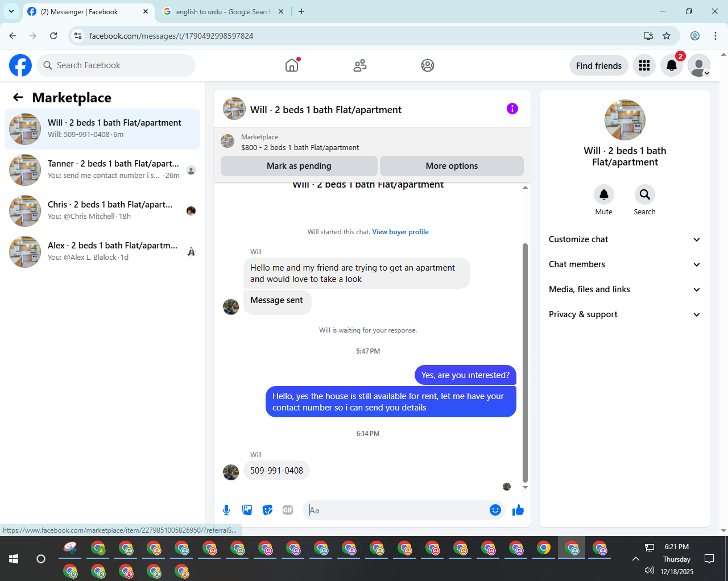Screen dimensions: 728x581
Task: Open the Facebook logo home link
Action: coord(20,65)
